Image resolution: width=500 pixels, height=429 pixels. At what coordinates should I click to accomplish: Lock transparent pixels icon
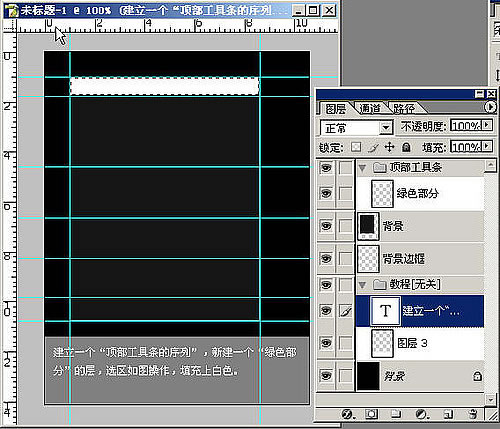[356, 147]
